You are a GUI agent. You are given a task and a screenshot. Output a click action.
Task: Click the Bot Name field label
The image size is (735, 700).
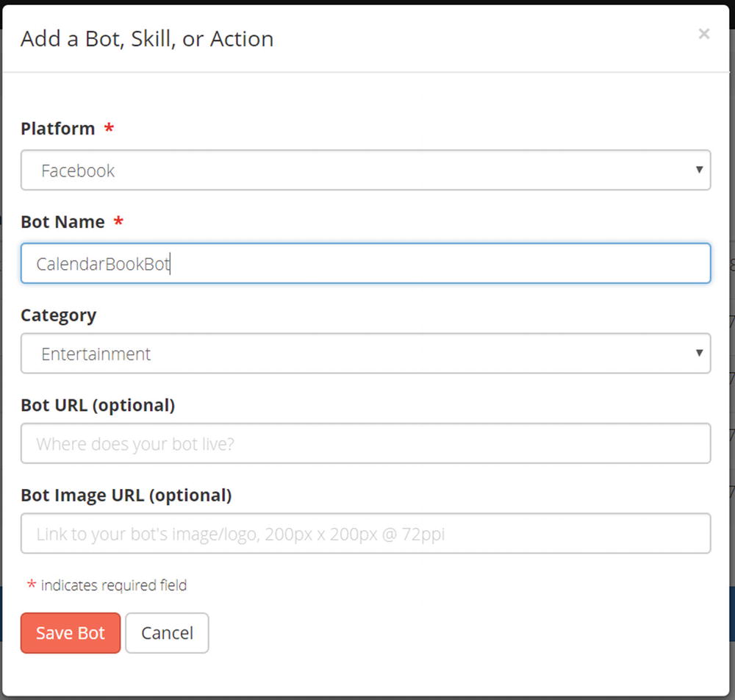coord(62,221)
